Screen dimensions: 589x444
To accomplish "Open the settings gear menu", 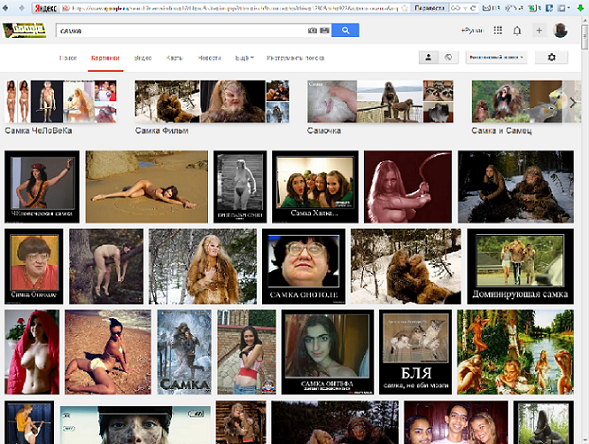I will pos(551,57).
